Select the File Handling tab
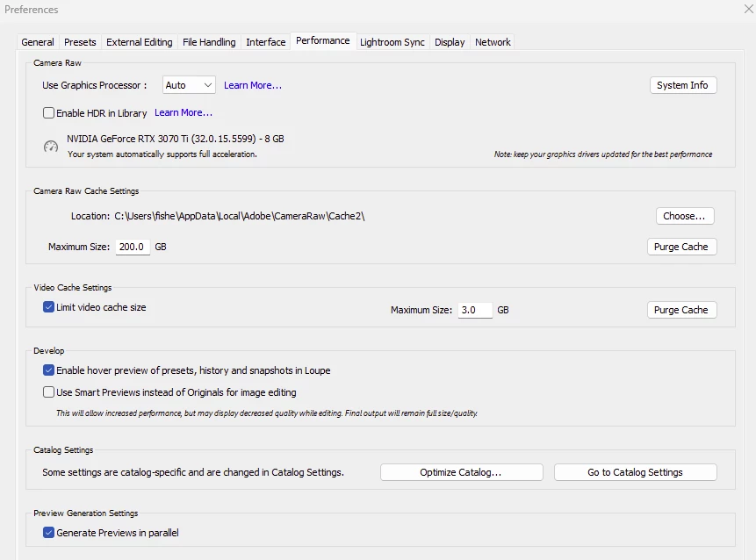The image size is (756, 560). point(209,42)
